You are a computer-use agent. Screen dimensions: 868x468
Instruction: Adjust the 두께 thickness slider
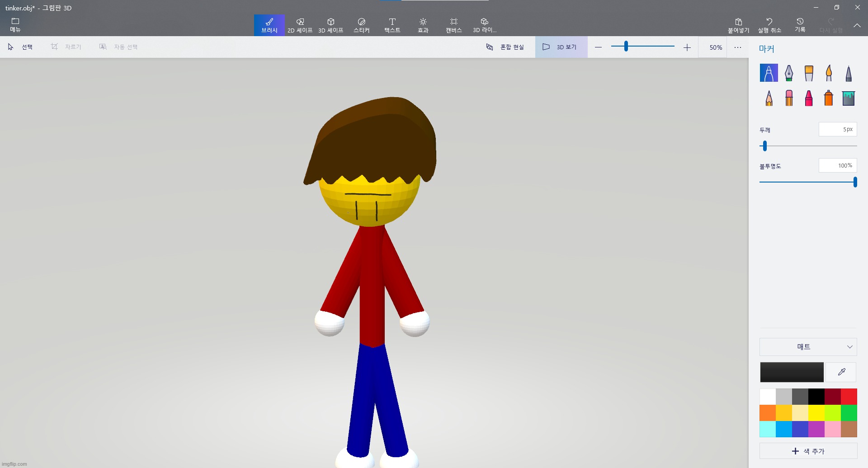coord(765,146)
